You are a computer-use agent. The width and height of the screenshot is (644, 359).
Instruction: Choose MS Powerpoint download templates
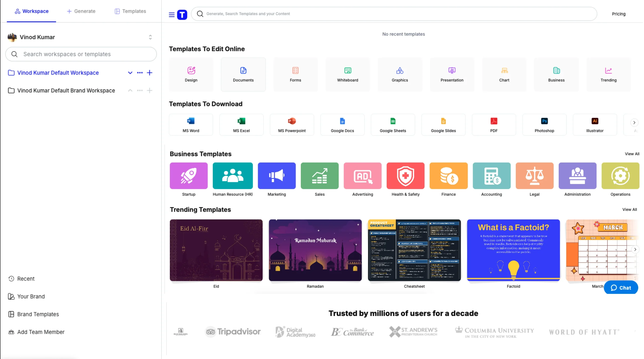coord(292,125)
